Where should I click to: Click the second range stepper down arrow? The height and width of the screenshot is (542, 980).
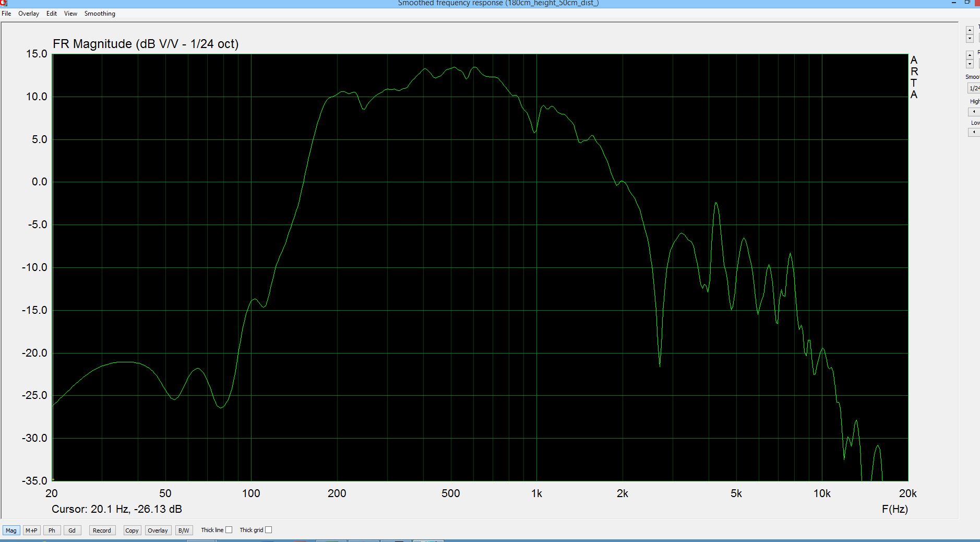click(x=970, y=64)
